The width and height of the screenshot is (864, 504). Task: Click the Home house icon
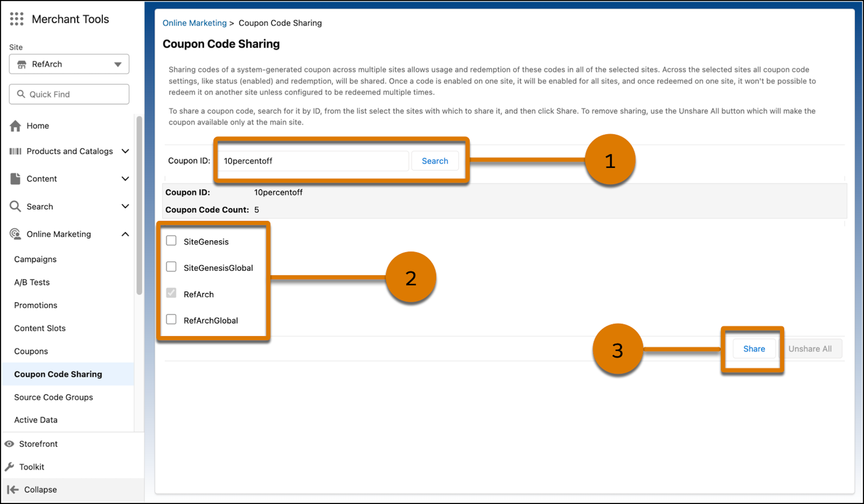(x=15, y=126)
